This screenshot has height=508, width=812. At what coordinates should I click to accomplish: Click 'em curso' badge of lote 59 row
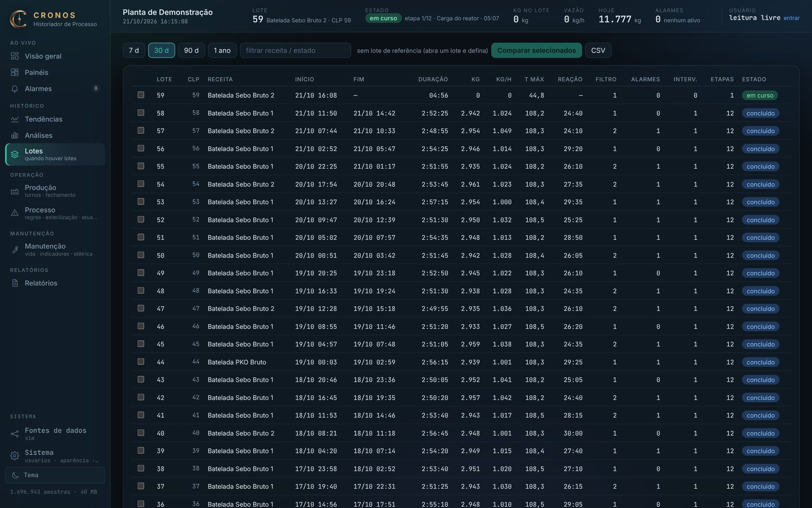tap(760, 96)
